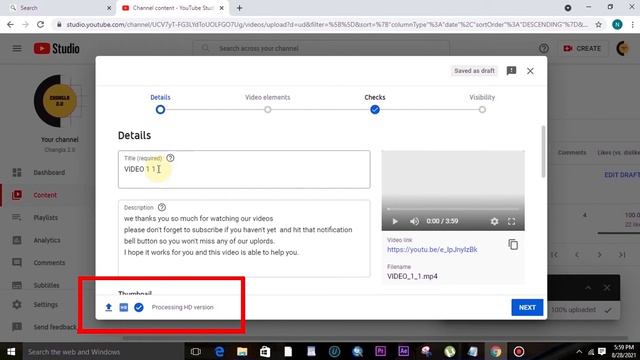Jump to first page of videos
The height and width of the screenshot is (360, 640).
[x=554, y=255]
